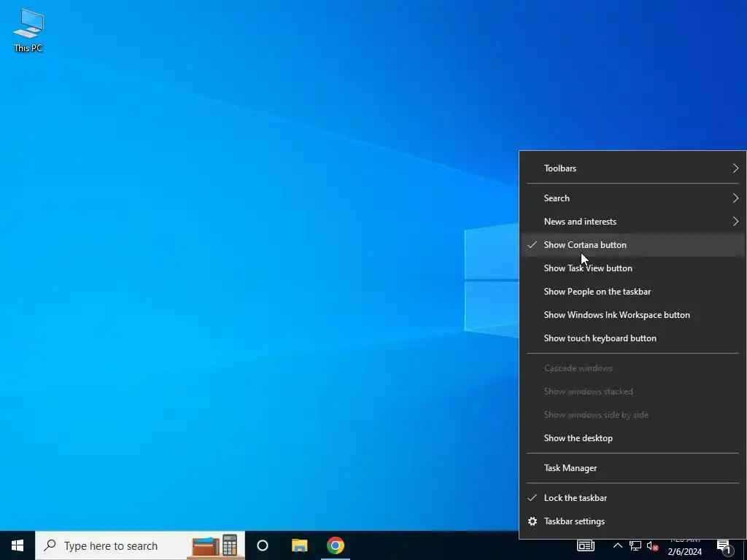Click the search highlight illustration in search box
The width and height of the screenshot is (747, 560).
pos(215,545)
